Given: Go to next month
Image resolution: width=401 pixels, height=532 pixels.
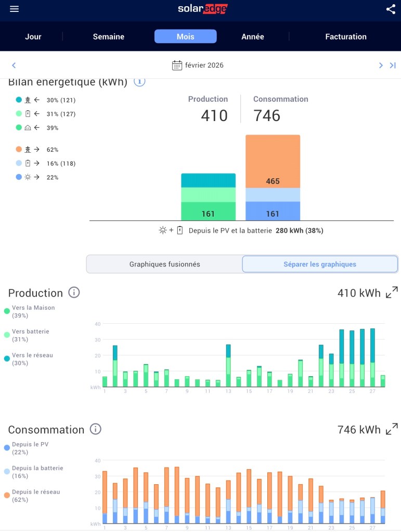Looking at the screenshot, I should tap(381, 65).
